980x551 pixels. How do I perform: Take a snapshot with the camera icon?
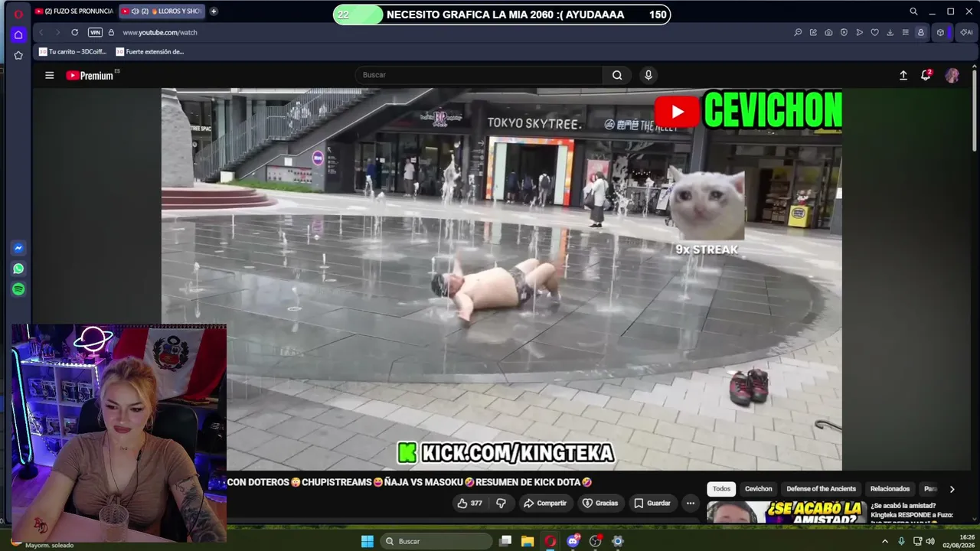pyautogui.click(x=828, y=32)
